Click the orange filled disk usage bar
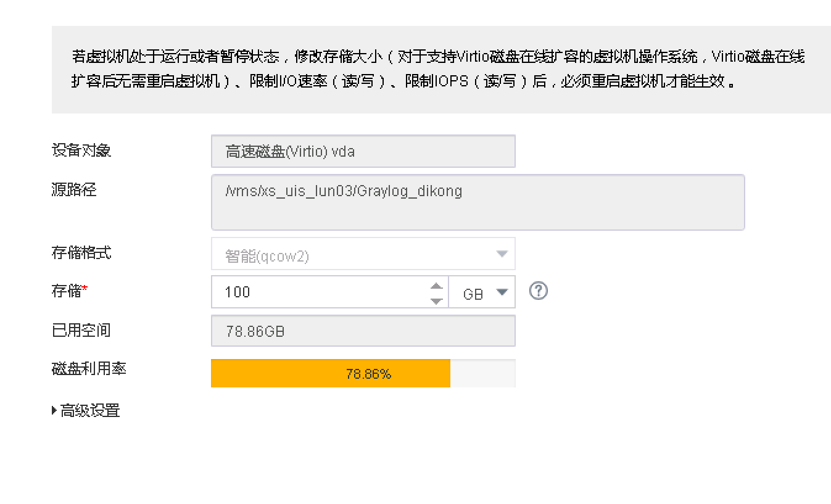 pyautogui.click(x=330, y=374)
